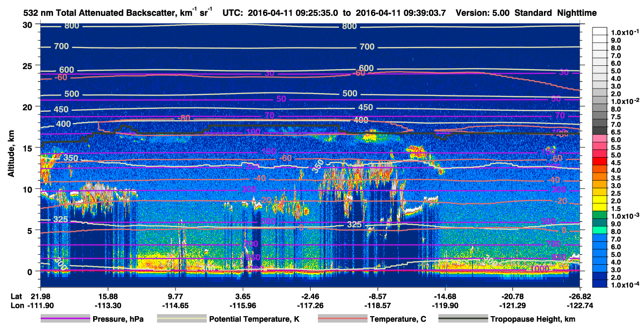Image resolution: width=644 pixels, height=330 pixels.
Task: Click the dark gray colorbar swatch at 6.5
Action: tap(599, 131)
